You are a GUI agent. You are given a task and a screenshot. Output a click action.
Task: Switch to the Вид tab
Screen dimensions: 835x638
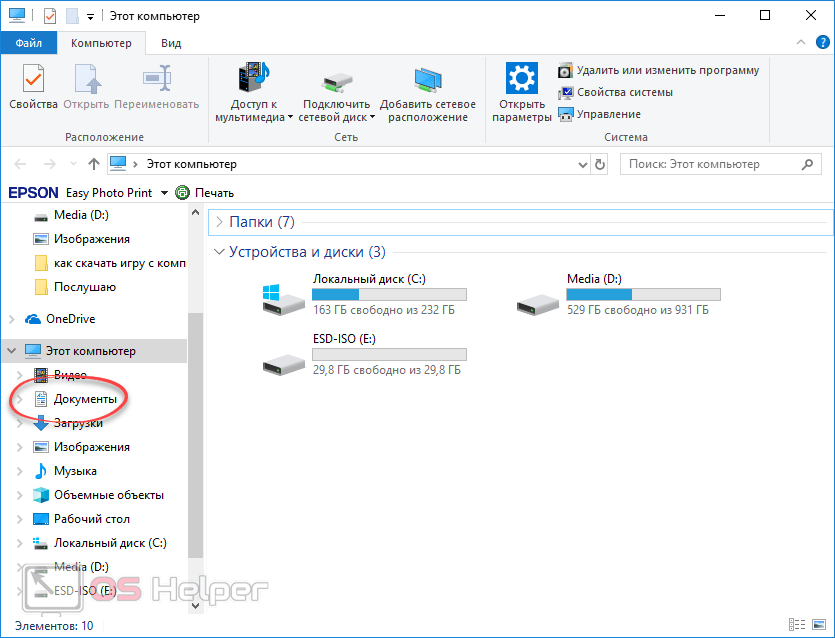click(x=171, y=43)
